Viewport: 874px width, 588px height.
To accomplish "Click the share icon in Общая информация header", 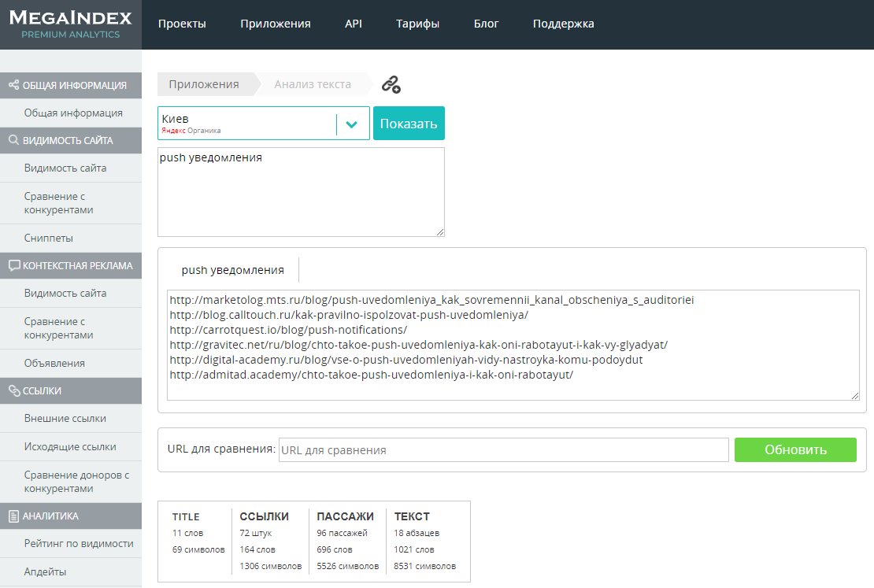I will [13, 85].
